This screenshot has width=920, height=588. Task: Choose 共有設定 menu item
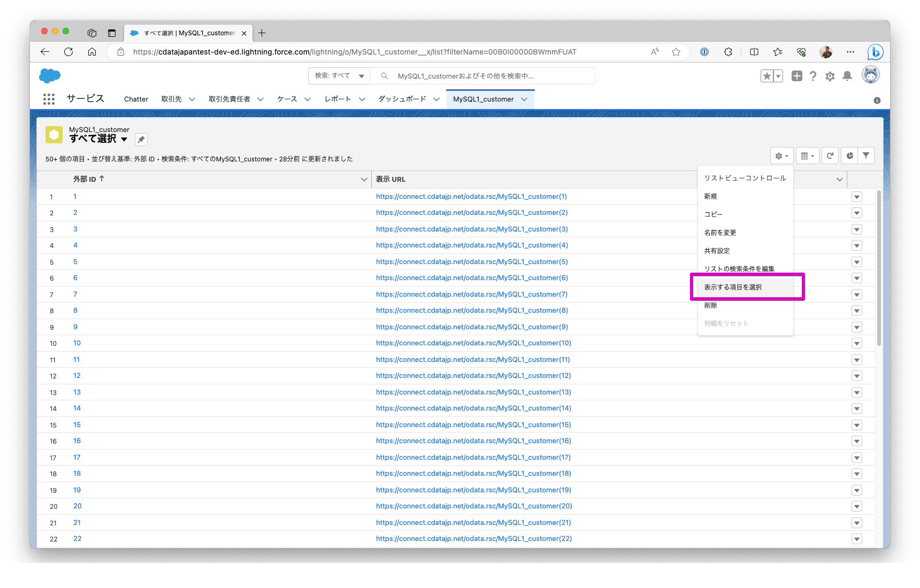pos(746,251)
